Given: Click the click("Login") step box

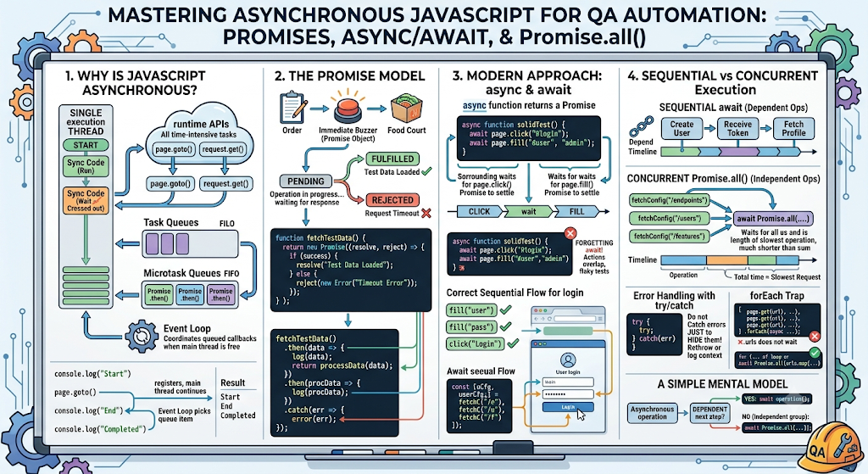Looking at the screenshot, I should (x=475, y=343).
